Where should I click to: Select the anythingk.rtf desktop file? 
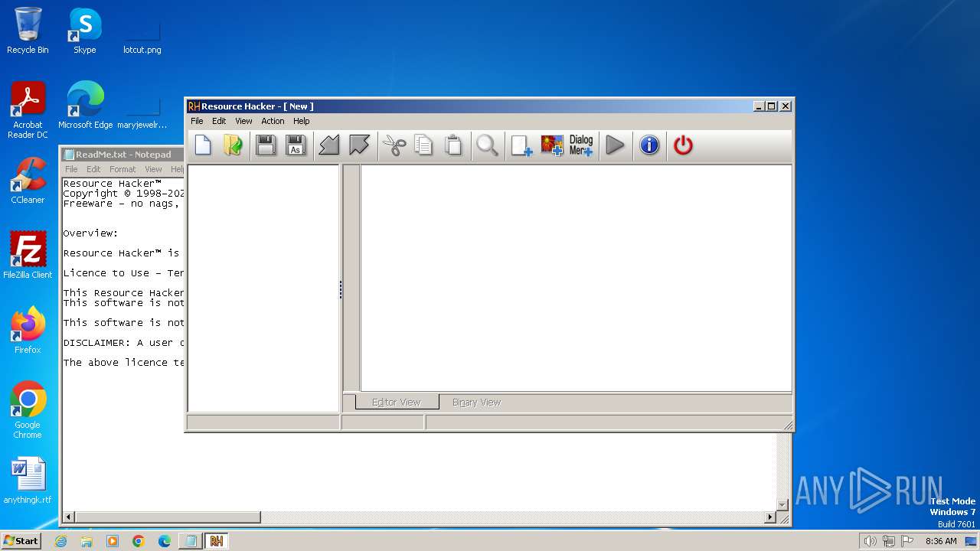pyautogui.click(x=28, y=480)
